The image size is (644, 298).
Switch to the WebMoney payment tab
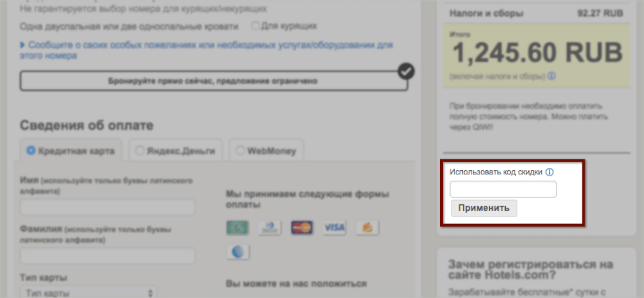(266, 151)
